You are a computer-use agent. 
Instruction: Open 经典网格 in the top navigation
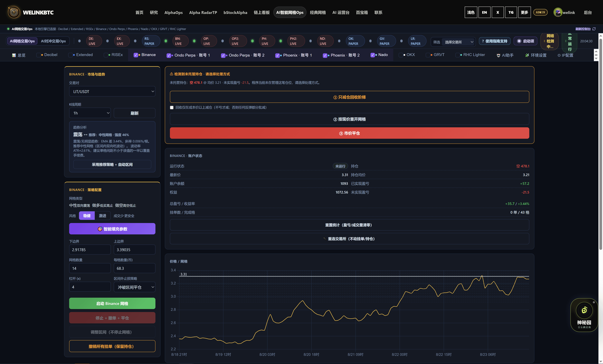click(318, 12)
